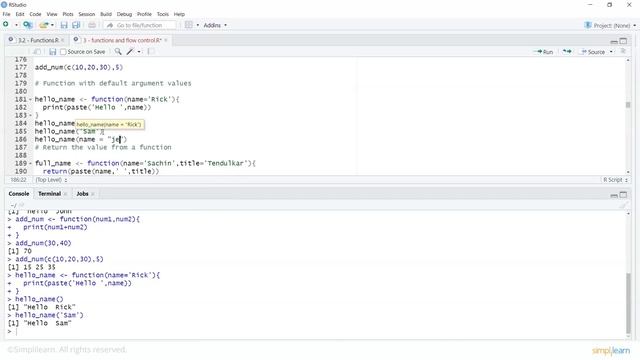The width and height of the screenshot is (640, 360).
Task: Close the 3.2 - Functions.R tab
Action: pos(62,40)
